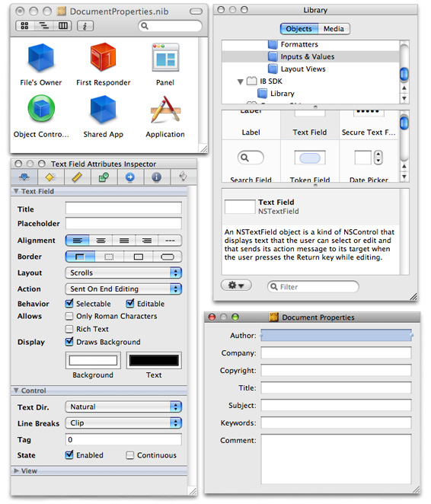The width and height of the screenshot is (431, 504).
Task: Switch to the Objects library tab
Action: pyautogui.click(x=299, y=29)
